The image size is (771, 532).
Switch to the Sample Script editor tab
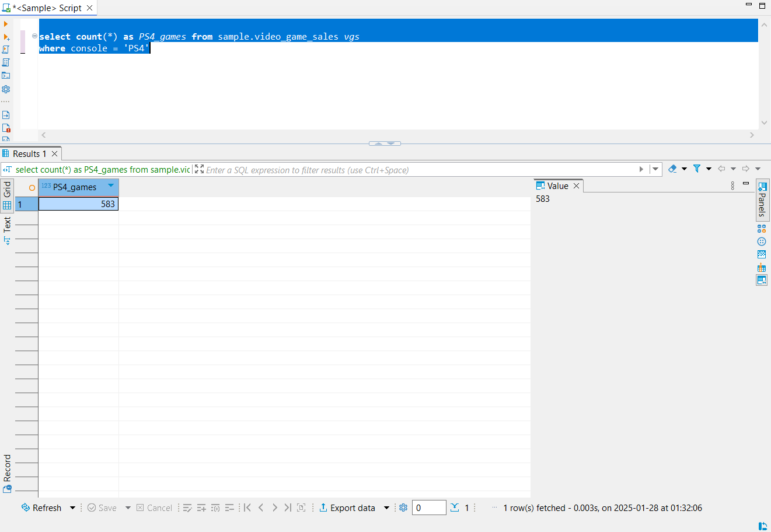point(48,8)
